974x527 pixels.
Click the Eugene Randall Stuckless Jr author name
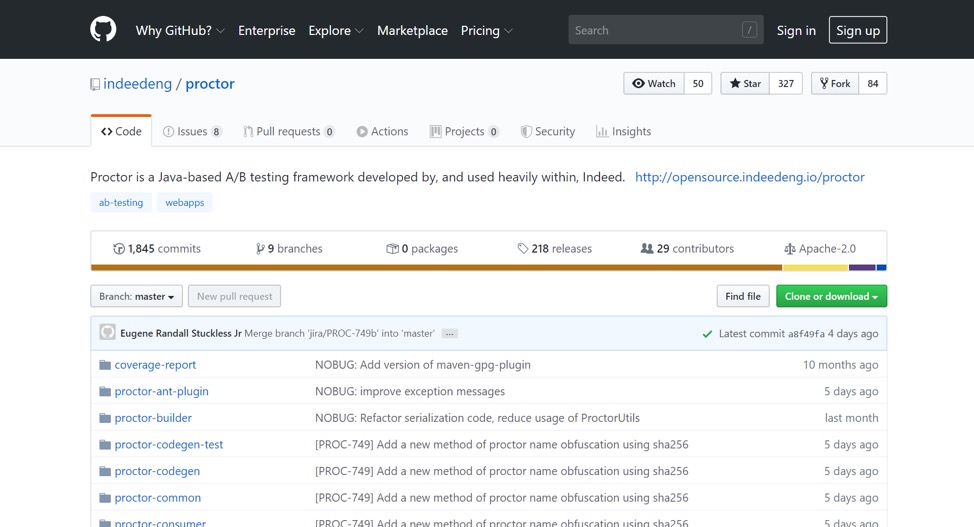point(181,334)
